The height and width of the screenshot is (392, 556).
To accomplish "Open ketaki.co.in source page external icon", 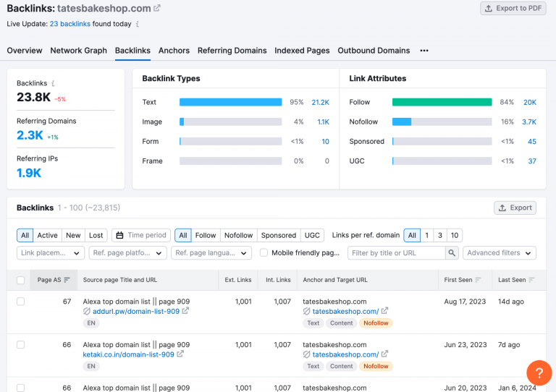I will click(x=180, y=354).
